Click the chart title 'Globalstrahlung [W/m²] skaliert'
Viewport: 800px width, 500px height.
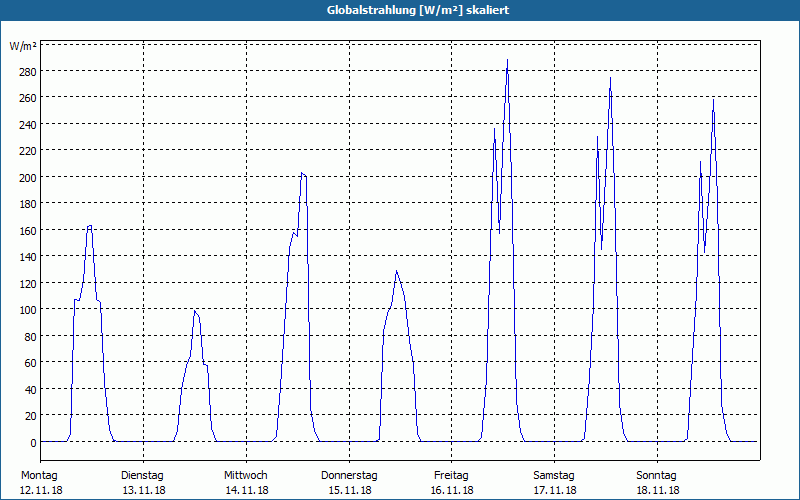(418, 10)
